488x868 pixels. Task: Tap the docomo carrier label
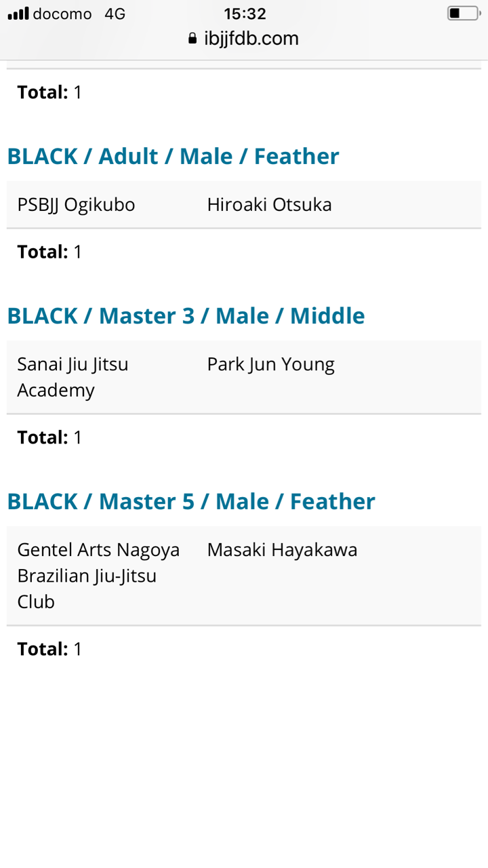pyautogui.click(x=62, y=14)
